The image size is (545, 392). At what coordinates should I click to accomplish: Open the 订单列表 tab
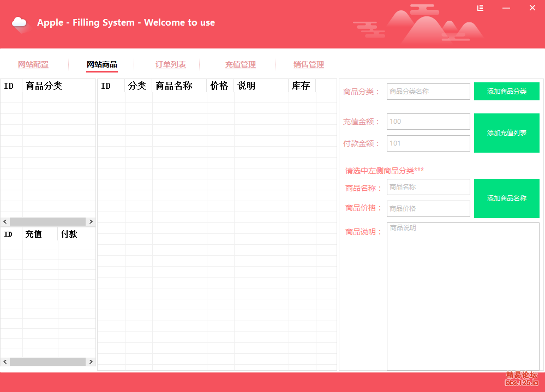[171, 64]
